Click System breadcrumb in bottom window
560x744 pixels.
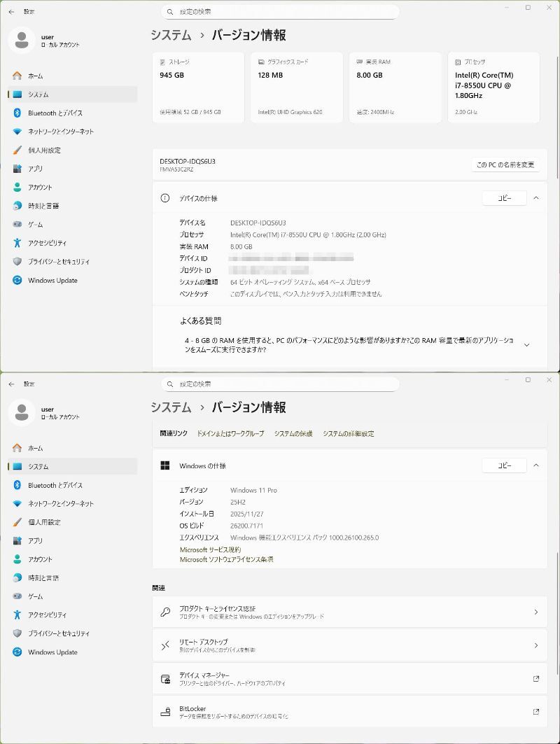[171, 407]
